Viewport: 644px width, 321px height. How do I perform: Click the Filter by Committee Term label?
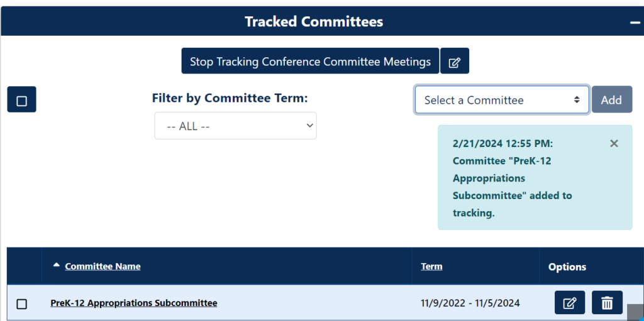click(x=230, y=98)
